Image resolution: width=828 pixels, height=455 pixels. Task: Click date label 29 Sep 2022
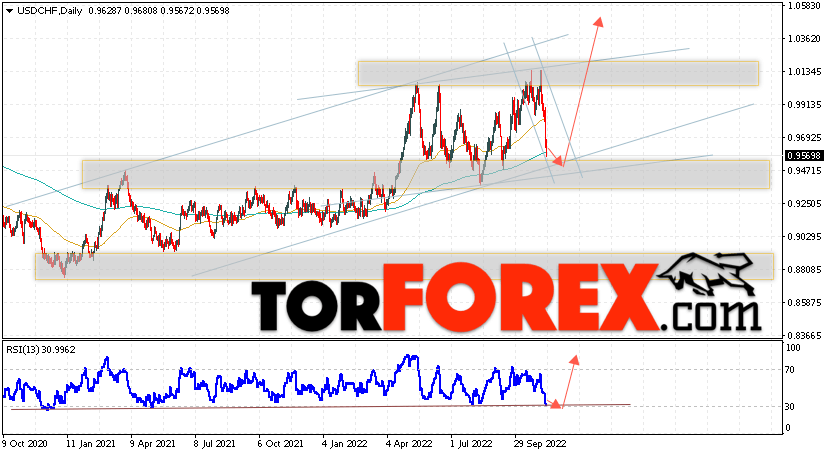[x=540, y=444]
